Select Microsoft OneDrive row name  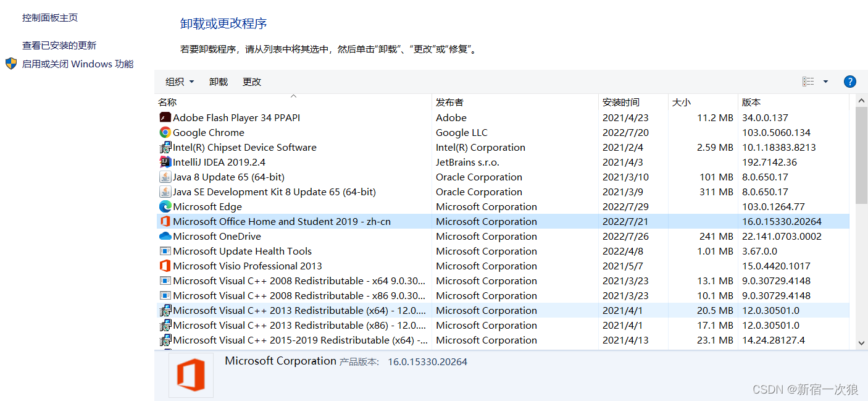pos(217,236)
